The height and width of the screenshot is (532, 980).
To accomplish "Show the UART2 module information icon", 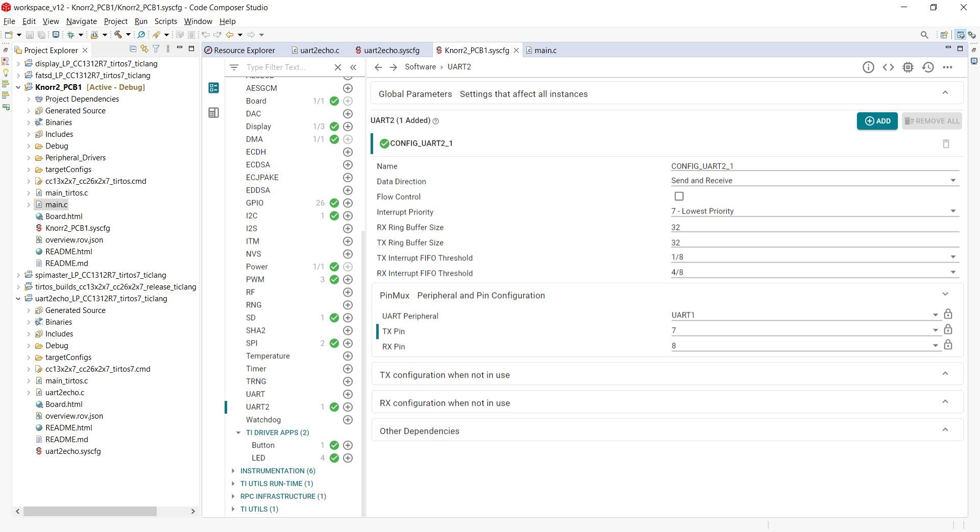I will click(868, 67).
